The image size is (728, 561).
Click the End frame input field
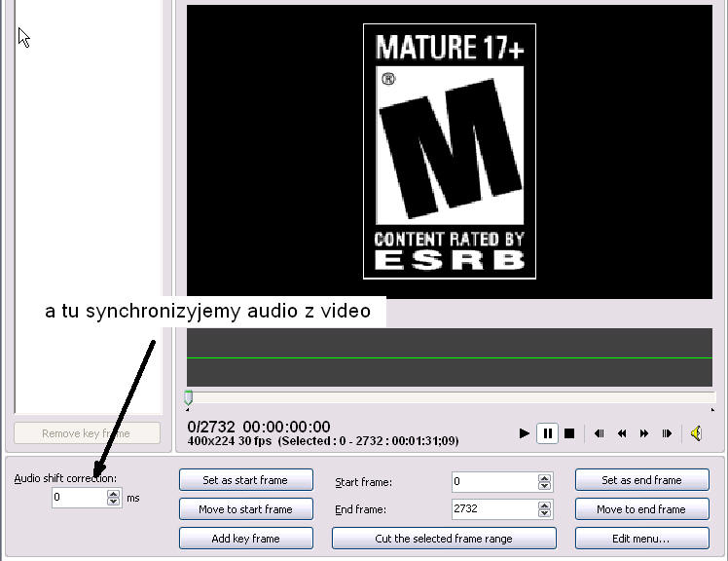(x=494, y=509)
